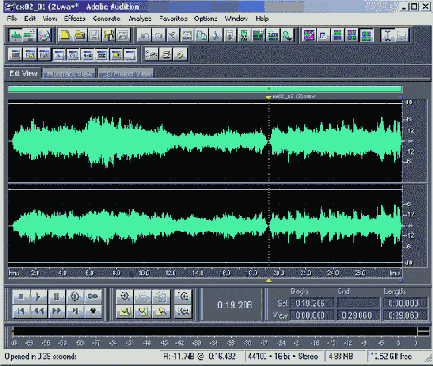Select the Edit View tab
Image resolution: width=433 pixels, height=366 pixels.
point(23,73)
